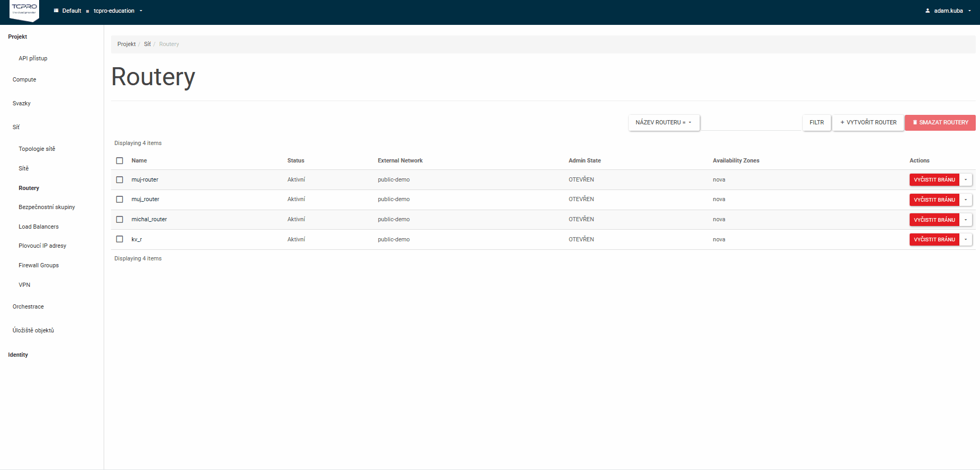The height and width of the screenshot is (470, 980).
Task: Check the kv_r row checkbox
Action: (x=120, y=239)
